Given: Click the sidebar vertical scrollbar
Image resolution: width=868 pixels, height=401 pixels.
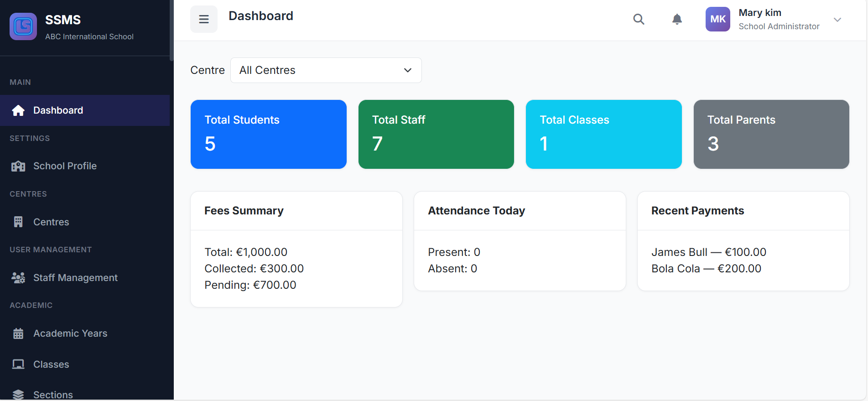Looking at the screenshot, I should [x=172, y=30].
